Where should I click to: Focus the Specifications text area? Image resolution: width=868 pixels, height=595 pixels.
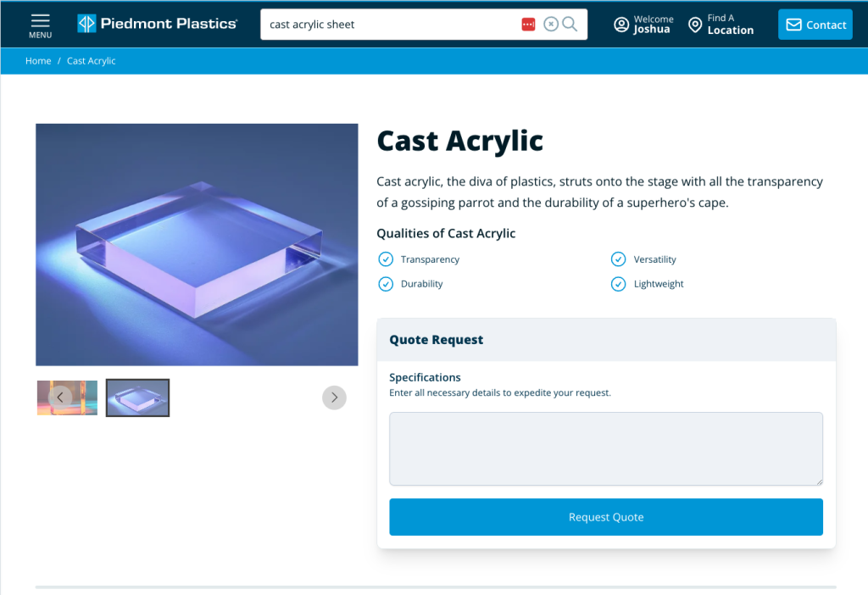[x=605, y=448]
